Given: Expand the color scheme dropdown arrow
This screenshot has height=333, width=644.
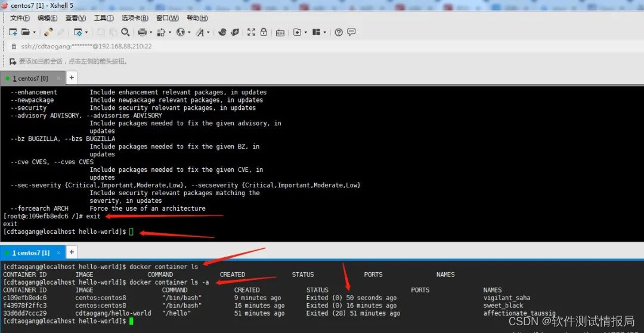Looking at the screenshot, I should coord(169,32).
